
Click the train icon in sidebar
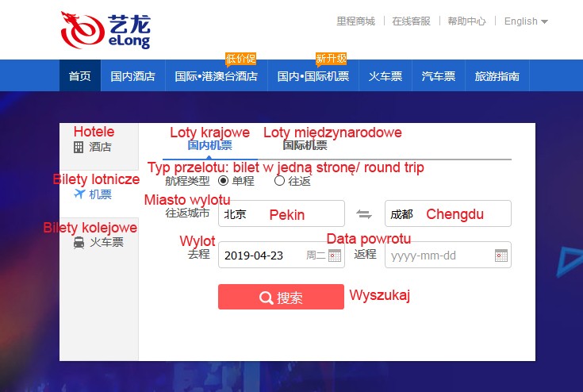79,243
